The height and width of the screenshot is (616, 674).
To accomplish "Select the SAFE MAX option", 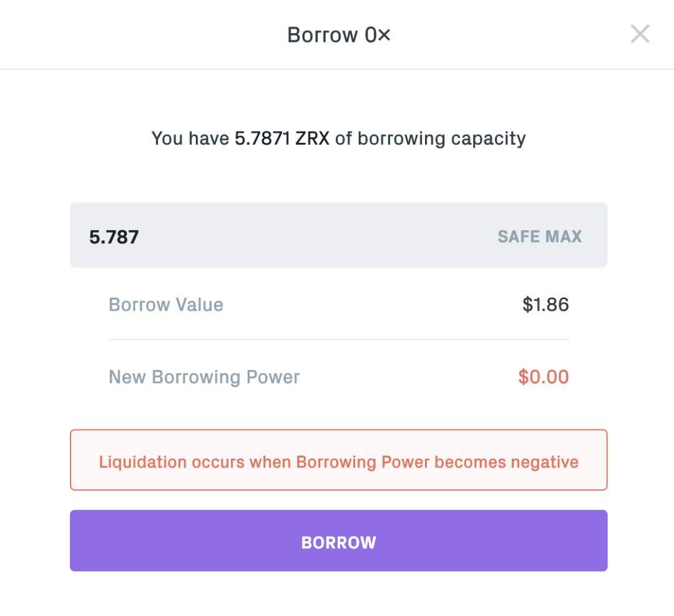I will coord(539,237).
